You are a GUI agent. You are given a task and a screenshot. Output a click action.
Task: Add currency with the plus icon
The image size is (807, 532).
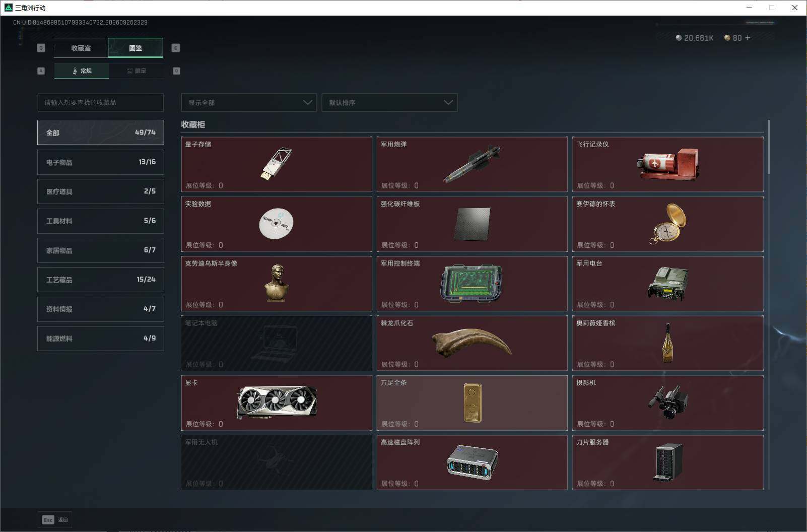(748, 38)
